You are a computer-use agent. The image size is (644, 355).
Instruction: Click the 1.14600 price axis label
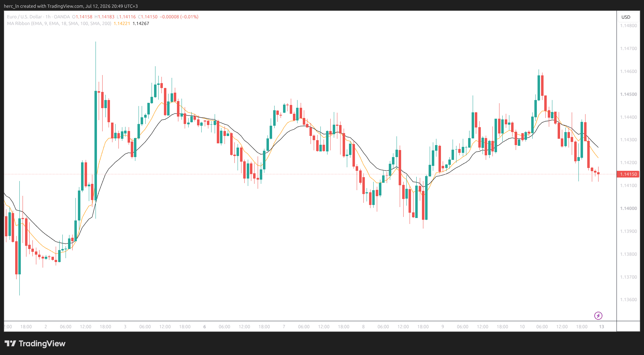628,71
